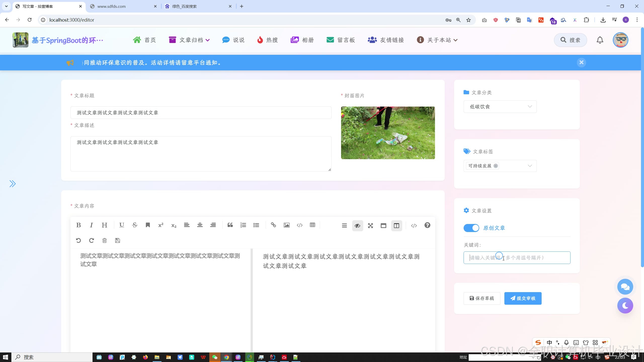Insert a hyperlink via link icon

click(273, 225)
